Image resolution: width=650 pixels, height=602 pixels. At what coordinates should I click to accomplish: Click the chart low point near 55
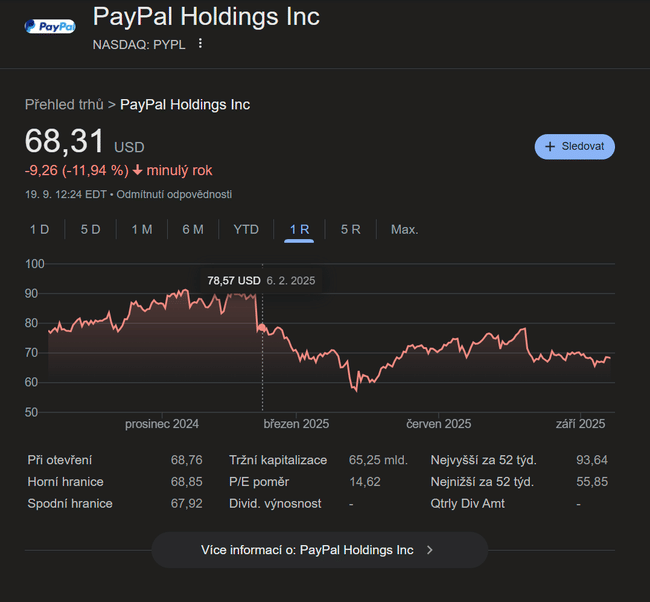pos(355,389)
